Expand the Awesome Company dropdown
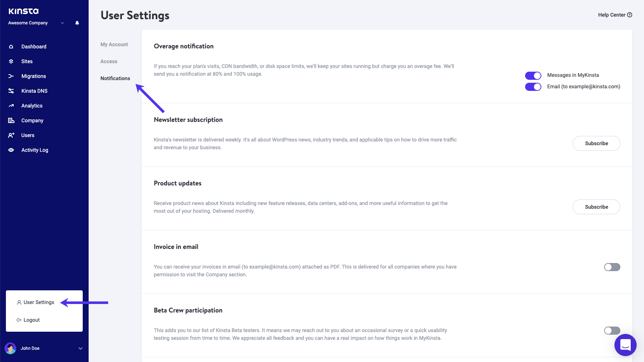 tap(62, 23)
